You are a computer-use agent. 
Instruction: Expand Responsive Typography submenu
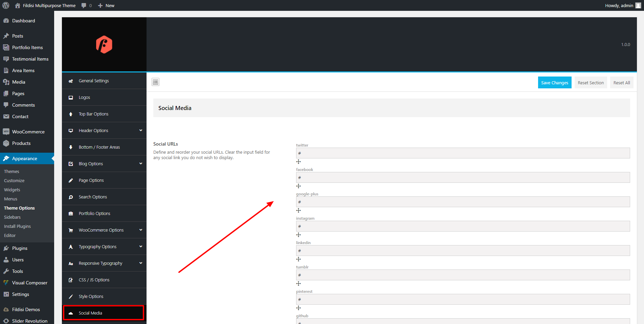(x=141, y=263)
